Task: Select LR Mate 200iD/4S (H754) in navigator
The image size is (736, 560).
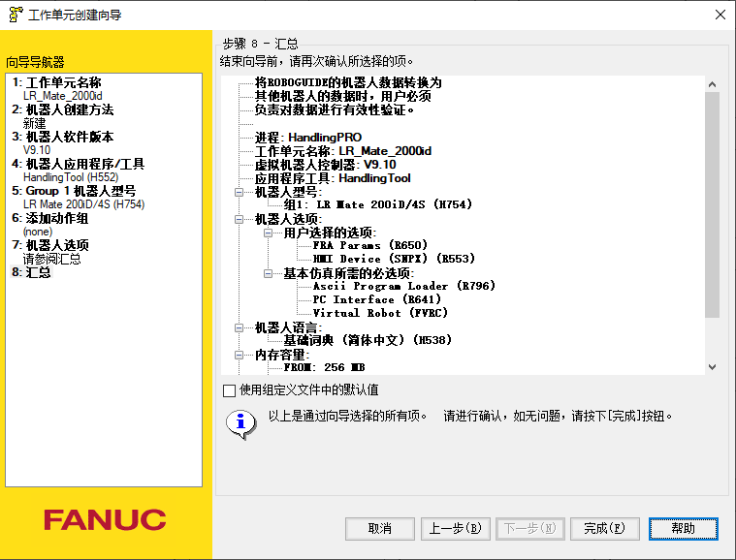Action: click(84, 205)
